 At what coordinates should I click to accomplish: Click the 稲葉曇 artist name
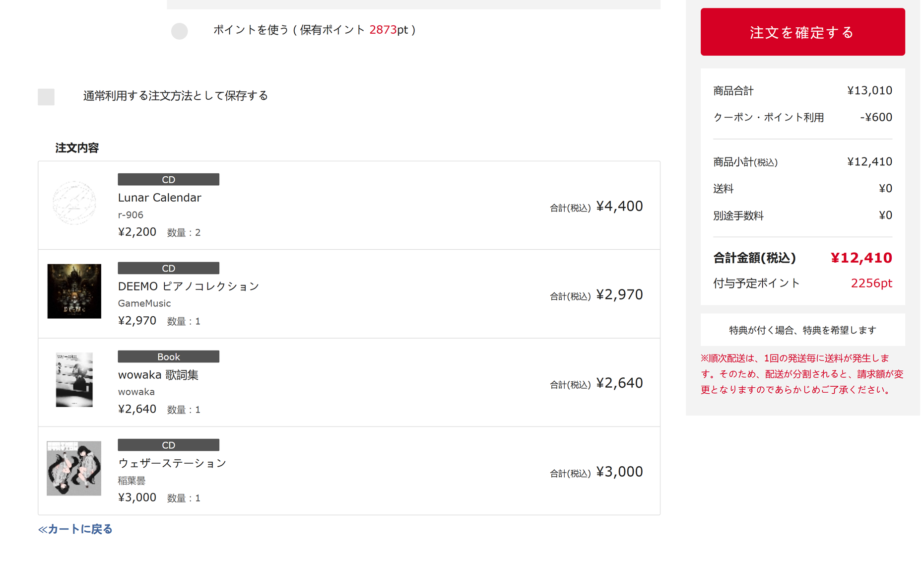(x=132, y=481)
